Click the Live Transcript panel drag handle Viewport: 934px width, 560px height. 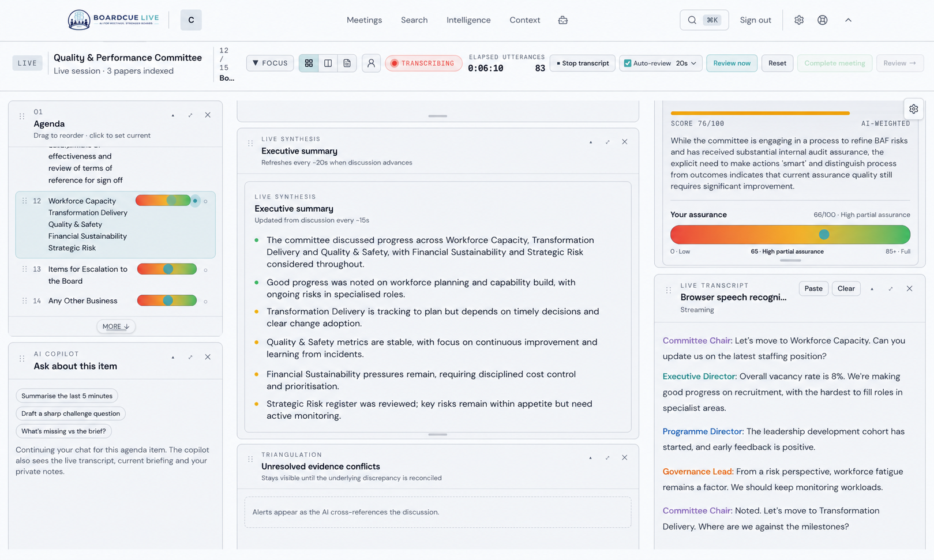pos(669,290)
